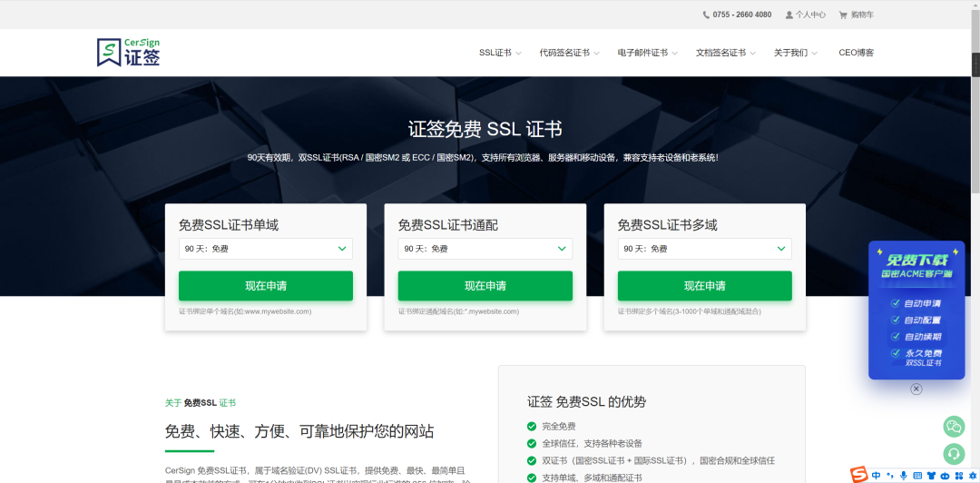
Task: Click 自动申请 item in the floating banner
Action: point(916,303)
